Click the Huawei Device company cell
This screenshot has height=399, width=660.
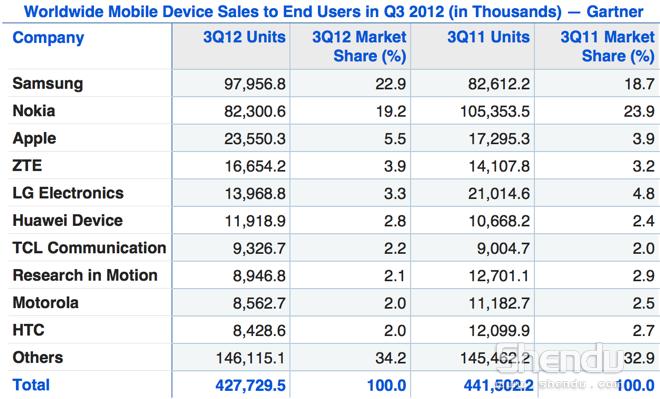[67, 220]
